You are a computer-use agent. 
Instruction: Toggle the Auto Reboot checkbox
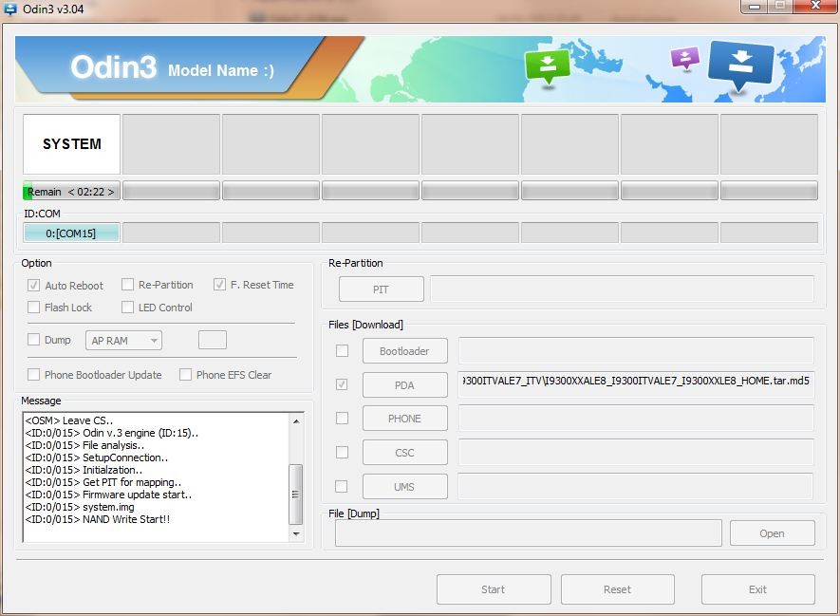click(x=34, y=285)
